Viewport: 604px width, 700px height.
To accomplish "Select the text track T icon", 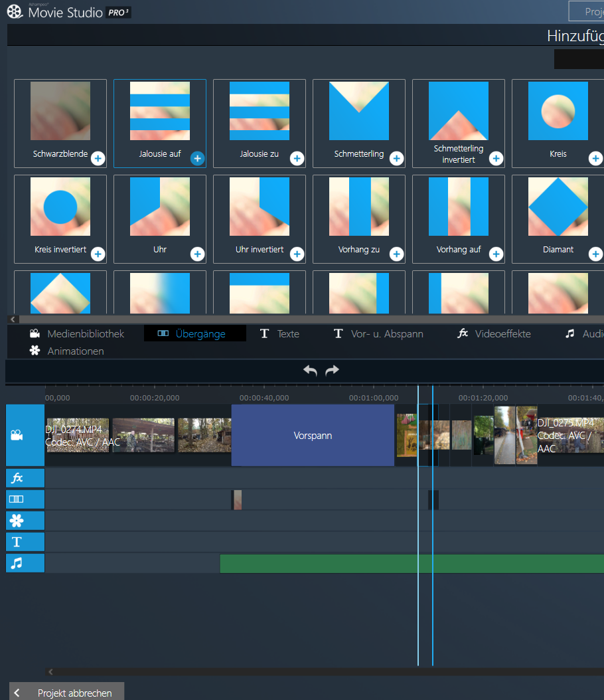I will pyautogui.click(x=17, y=542).
